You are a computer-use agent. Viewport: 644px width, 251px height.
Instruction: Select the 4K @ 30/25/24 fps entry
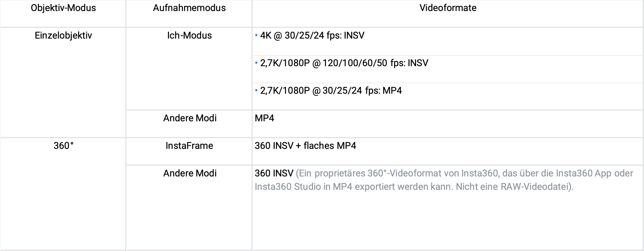pyautogui.click(x=312, y=36)
